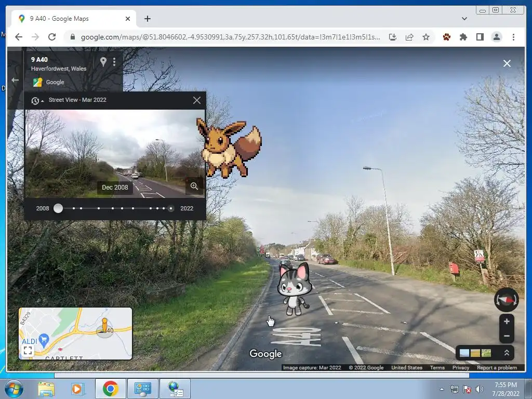Screen dimensions: 532x399
Task: Click the United States region link
Action: coord(407,368)
